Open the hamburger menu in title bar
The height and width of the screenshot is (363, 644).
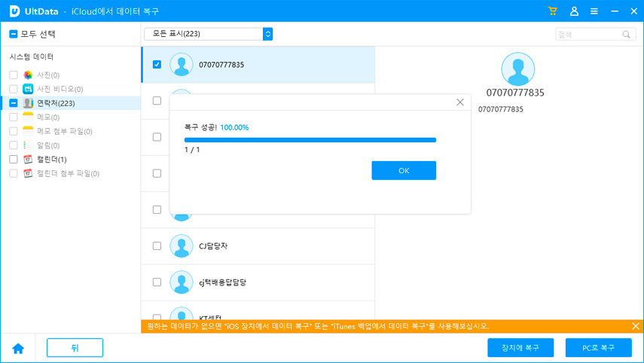click(594, 11)
